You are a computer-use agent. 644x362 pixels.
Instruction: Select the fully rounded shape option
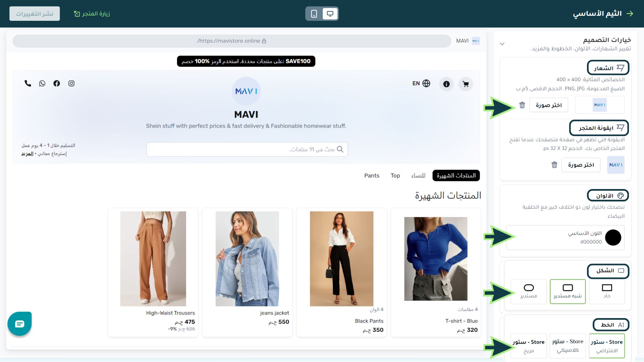(x=529, y=291)
